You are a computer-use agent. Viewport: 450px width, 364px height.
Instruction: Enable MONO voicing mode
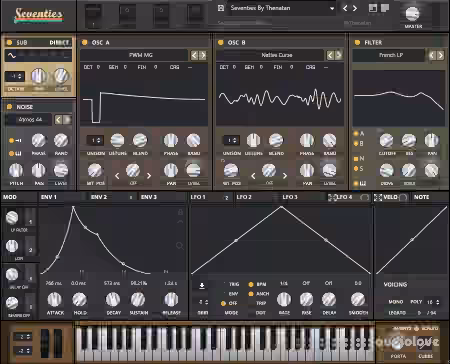(x=396, y=302)
